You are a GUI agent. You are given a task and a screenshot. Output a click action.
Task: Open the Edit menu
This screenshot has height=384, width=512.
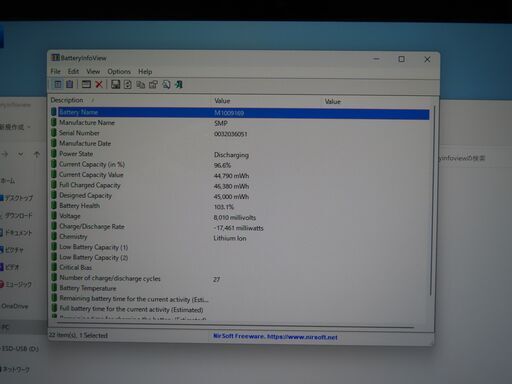coord(73,71)
